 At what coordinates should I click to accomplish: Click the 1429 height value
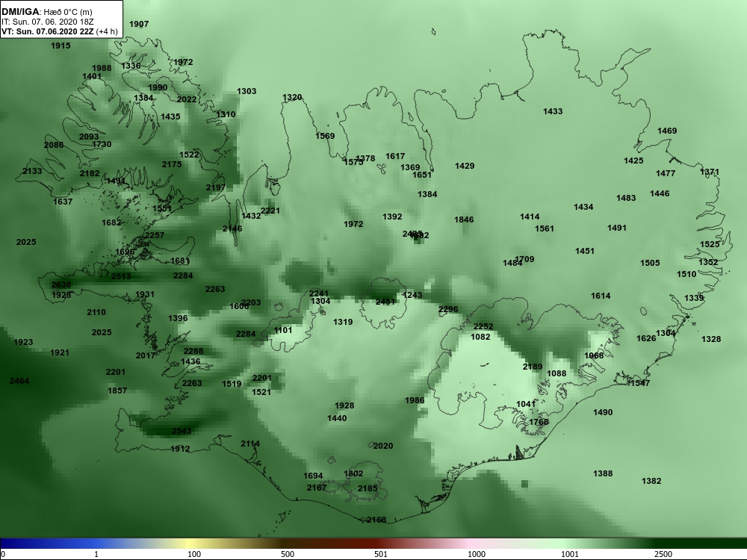tap(465, 167)
